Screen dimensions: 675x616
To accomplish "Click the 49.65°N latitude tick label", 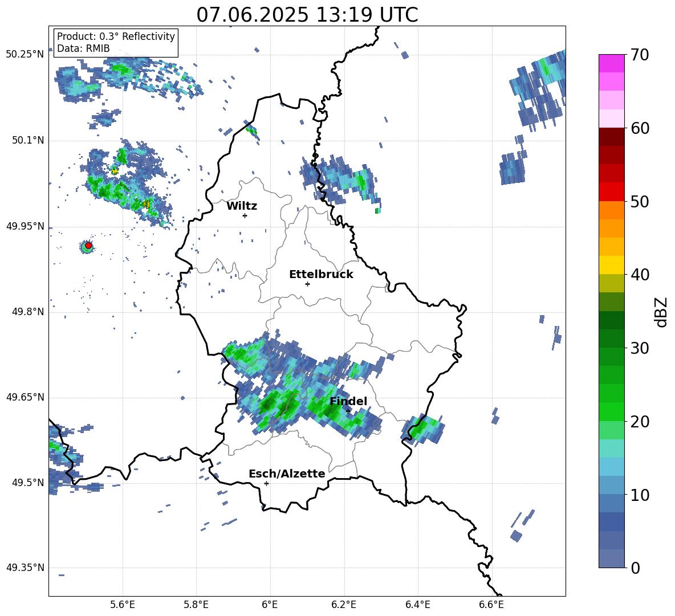I will tap(25, 397).
